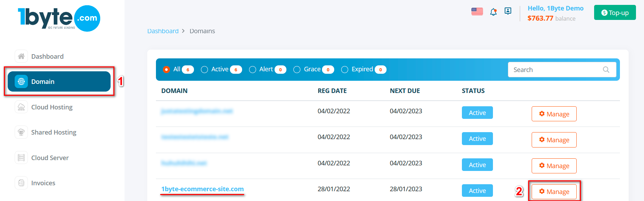This screenshot has height=201, width=644.
Task: Click Manage for 1byte-ecommerce-site.com
Action: [x=554, y=192]
